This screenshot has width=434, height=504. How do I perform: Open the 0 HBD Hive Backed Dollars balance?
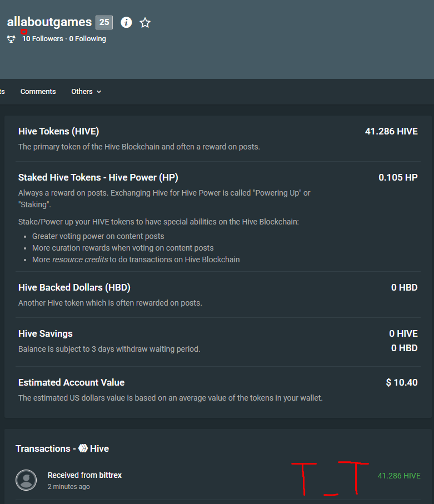coord(404,288)
